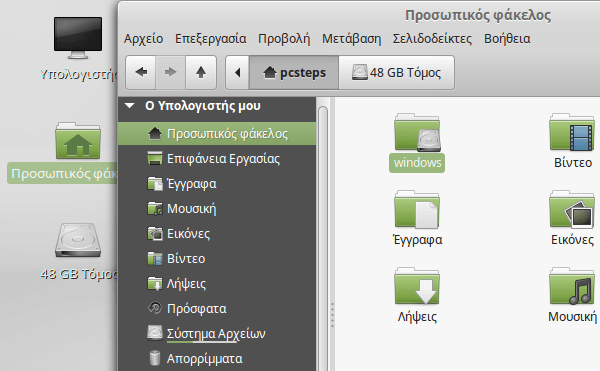Open Εικόνες in the sidebar
The width and height of the screenshot is (600, 371).
(217, 233)
